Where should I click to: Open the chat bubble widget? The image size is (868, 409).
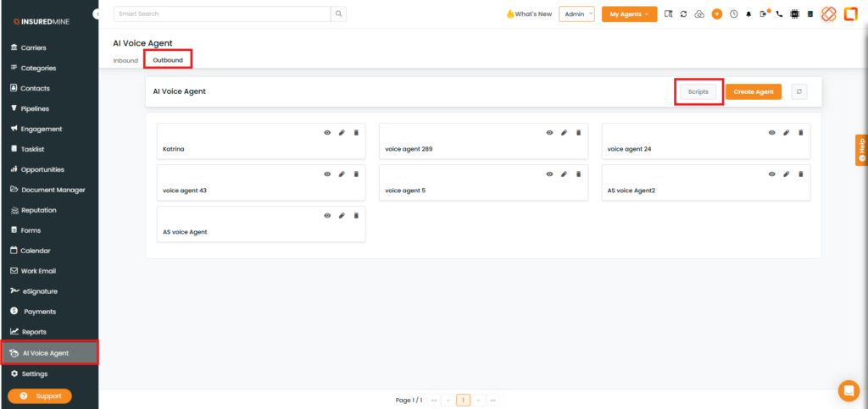point(848,390)
